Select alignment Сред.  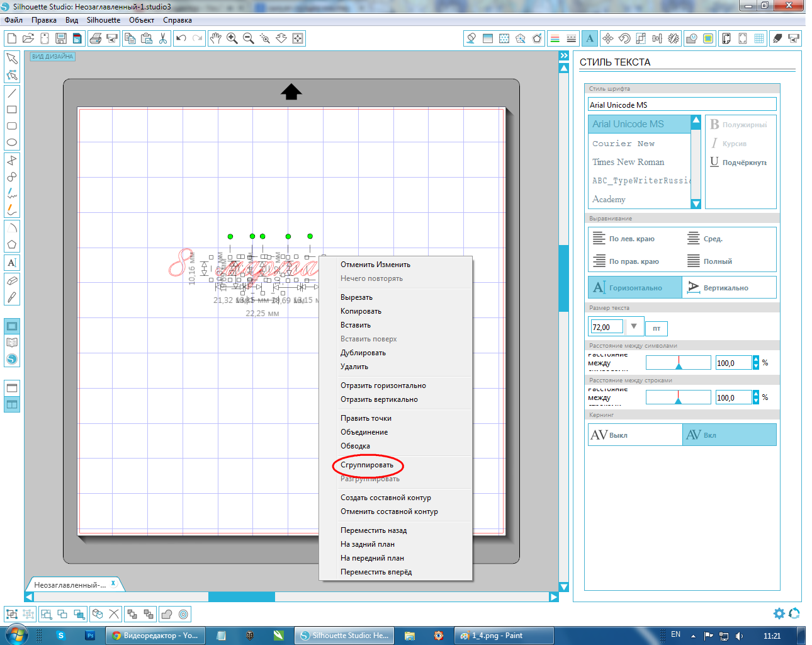705,239
